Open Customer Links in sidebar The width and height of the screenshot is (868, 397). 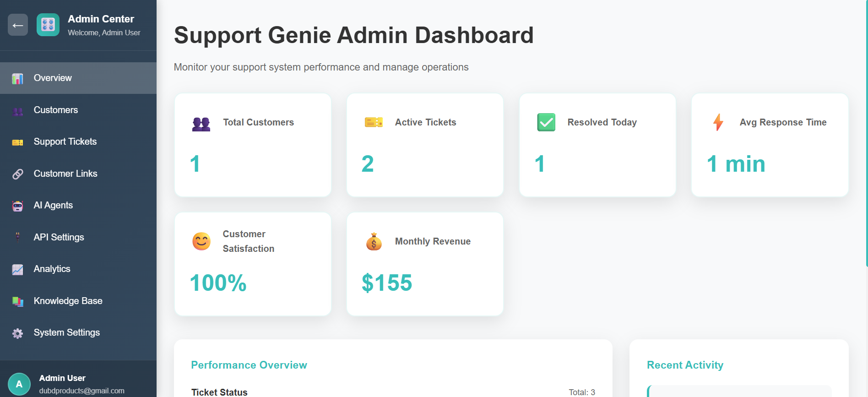click(x=78, y=174)
